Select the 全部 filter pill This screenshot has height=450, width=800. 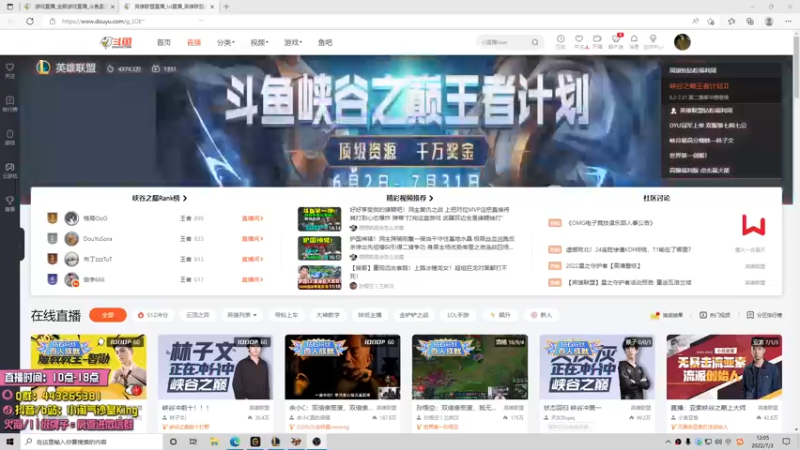(x=108, y=315)
